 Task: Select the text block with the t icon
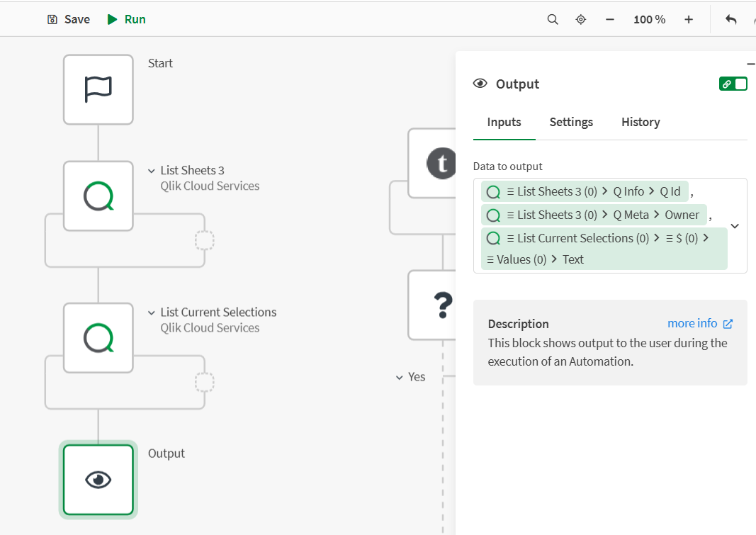pyautogui.click(x=441, y=163)
